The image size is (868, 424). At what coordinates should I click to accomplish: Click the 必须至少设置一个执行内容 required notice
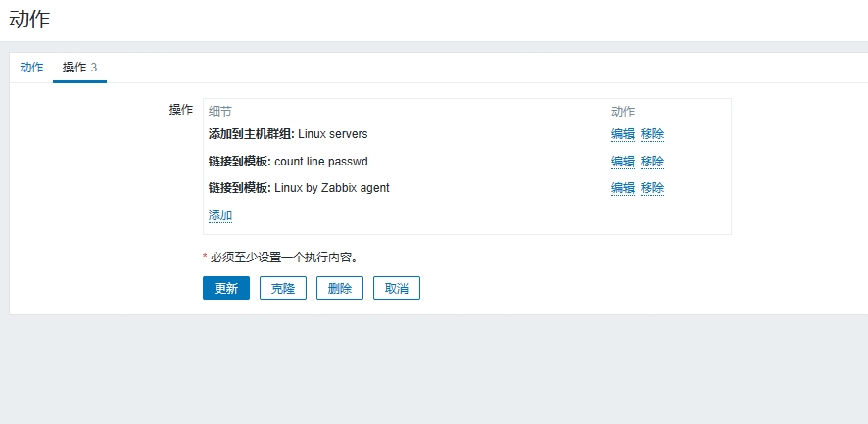(283, 258)
